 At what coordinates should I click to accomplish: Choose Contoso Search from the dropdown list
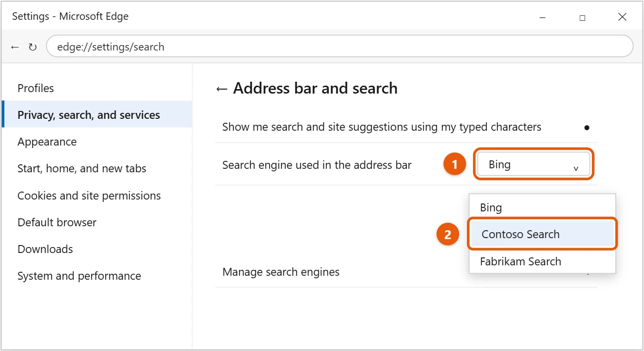click(542, 234)
